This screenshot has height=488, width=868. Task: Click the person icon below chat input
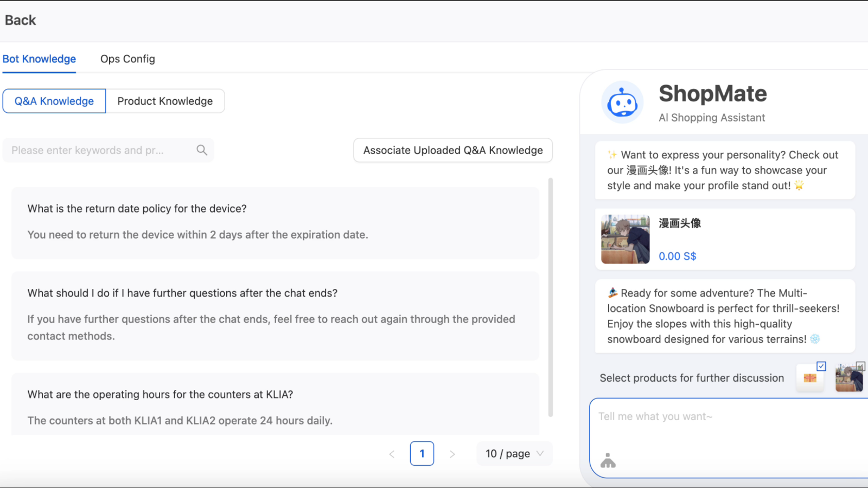pyautogui.click(x=608, y=461)
